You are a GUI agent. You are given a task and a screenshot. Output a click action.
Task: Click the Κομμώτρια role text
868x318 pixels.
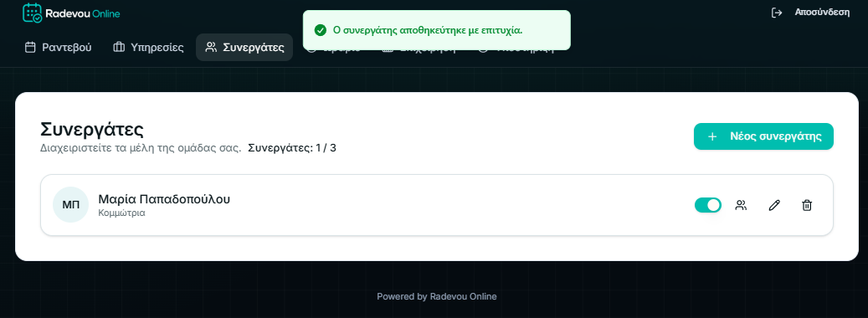121,213
